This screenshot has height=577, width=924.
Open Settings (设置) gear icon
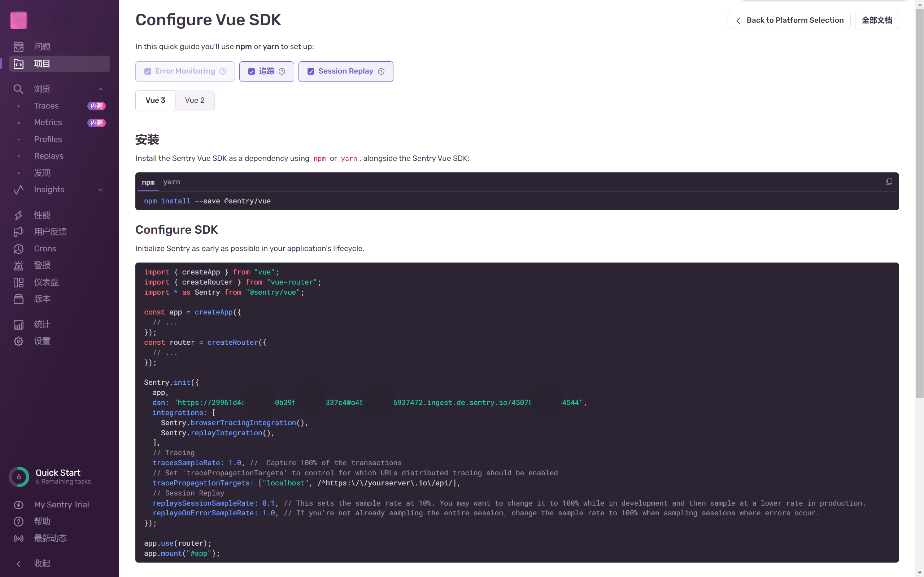coord(18,341)
